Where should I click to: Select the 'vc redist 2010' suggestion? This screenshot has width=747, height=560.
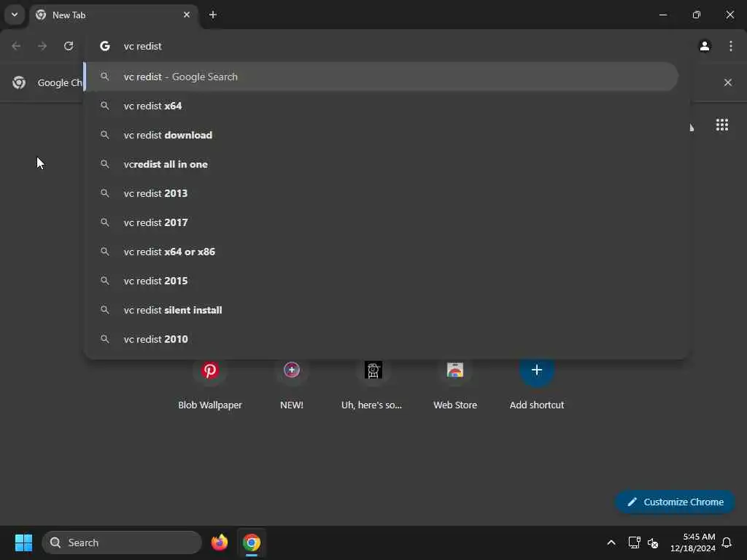point(381,339)
